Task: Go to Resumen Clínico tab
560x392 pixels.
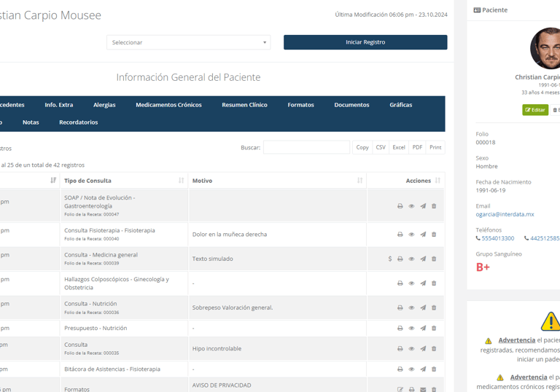Action: pyautogui.click(x=245, y=105)
